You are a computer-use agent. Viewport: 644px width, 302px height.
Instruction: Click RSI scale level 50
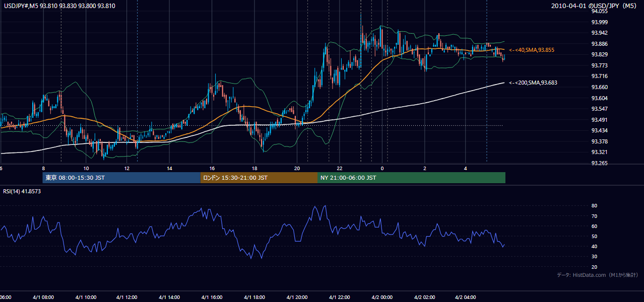coord(594,236)
